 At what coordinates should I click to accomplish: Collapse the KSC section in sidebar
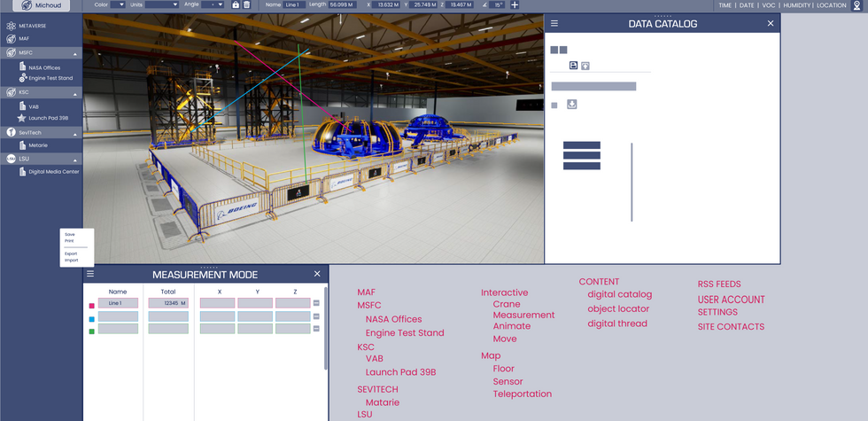tap(74, 94)
